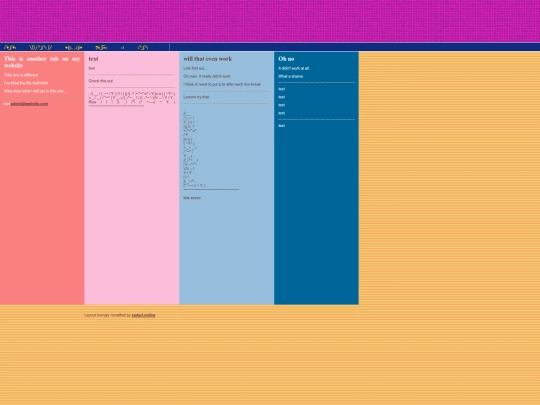Click 'Check this out' in pink column
Image resolution: width=540 pixels, height=405 pixels.
point(101,81)
